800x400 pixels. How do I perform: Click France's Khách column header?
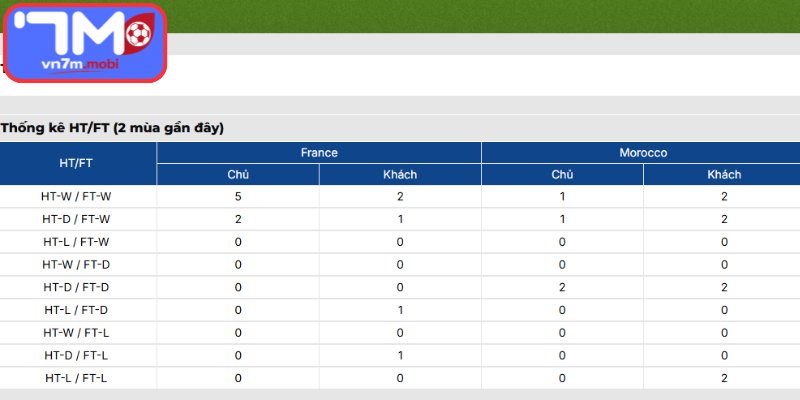[400, 174]
